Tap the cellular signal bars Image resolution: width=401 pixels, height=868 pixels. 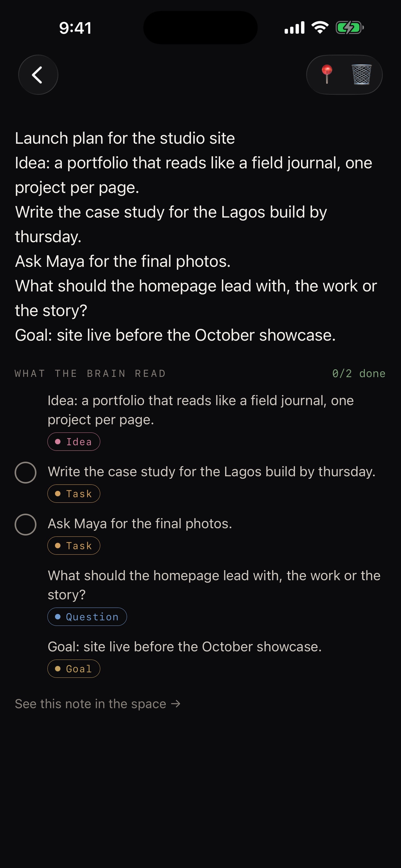pos(294,27)
